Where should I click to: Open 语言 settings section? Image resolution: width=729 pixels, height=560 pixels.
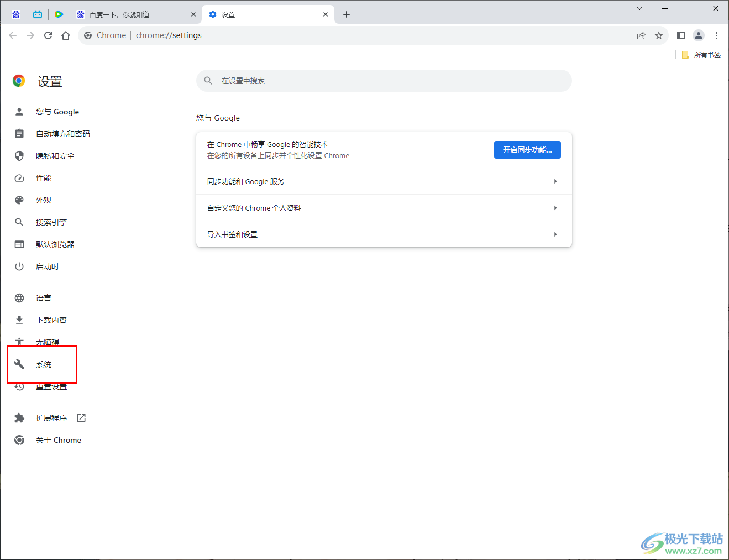(x=44, y=298)
